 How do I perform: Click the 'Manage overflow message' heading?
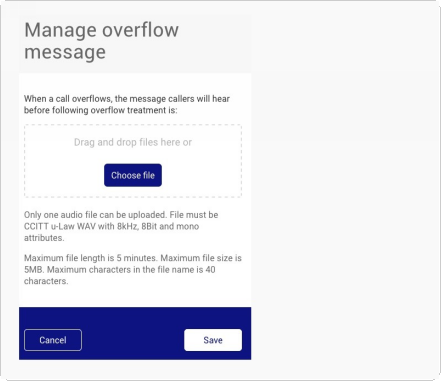(x=101, y=41)
